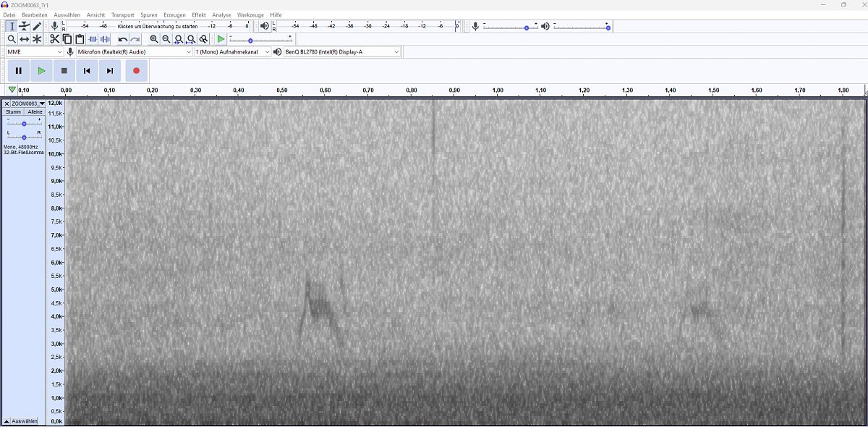Select the Time Shift tool
Image resolution: width=868 pixels, height=427 pixels.
pyautogui.click(x=25, y=39)
